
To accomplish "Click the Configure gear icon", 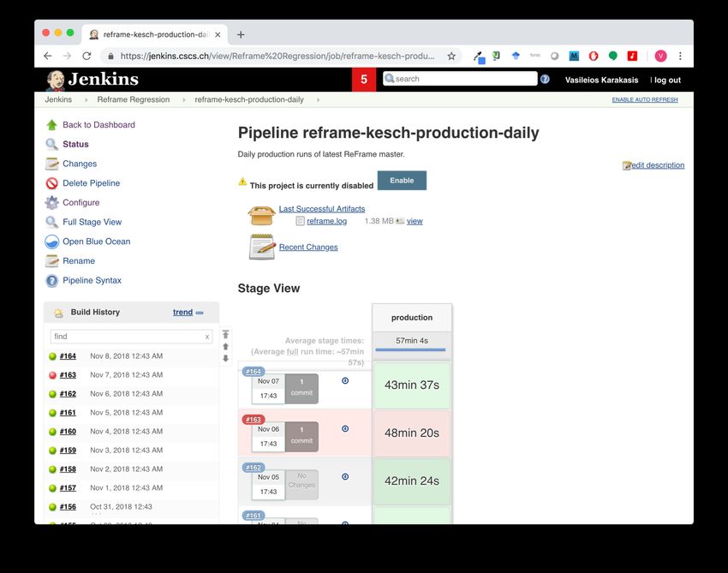I will (x=51, y=203).
